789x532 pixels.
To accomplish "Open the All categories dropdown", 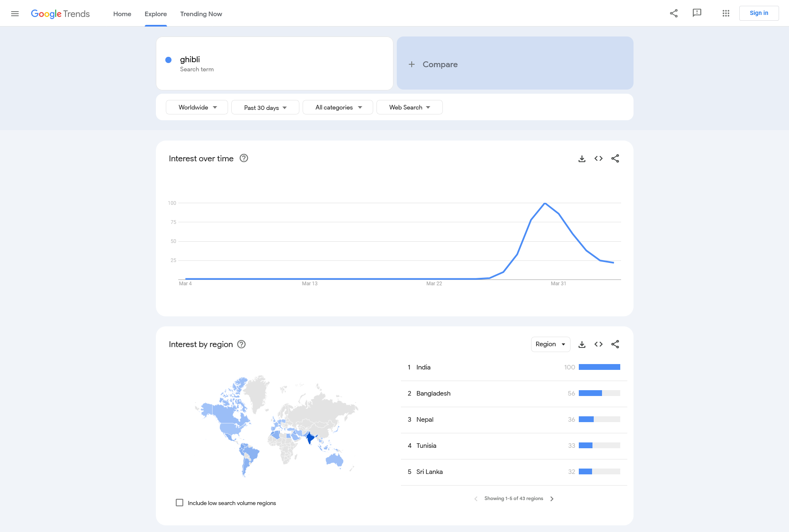I will click(x=338, y=107).
